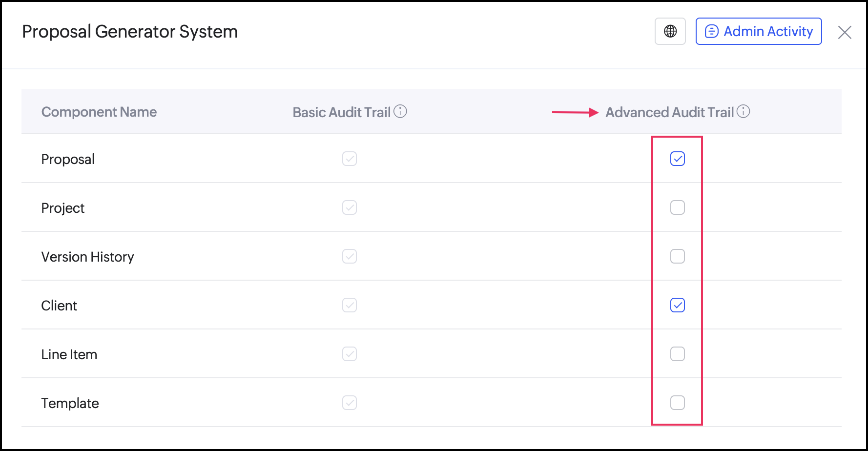Click Basic Audit Trail checkbox for Client
The image size is (868, 451).
click(350, 305)
